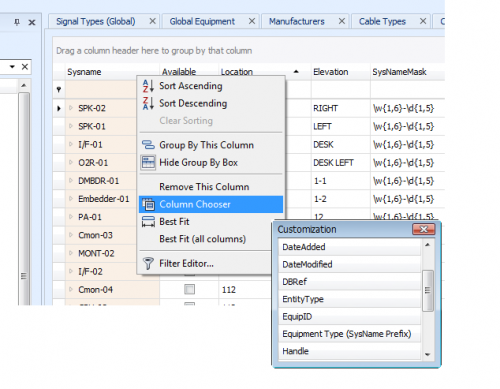500x389 pixels.
Task: Click the Best Fit width icon
Action: tap(148, 222)
